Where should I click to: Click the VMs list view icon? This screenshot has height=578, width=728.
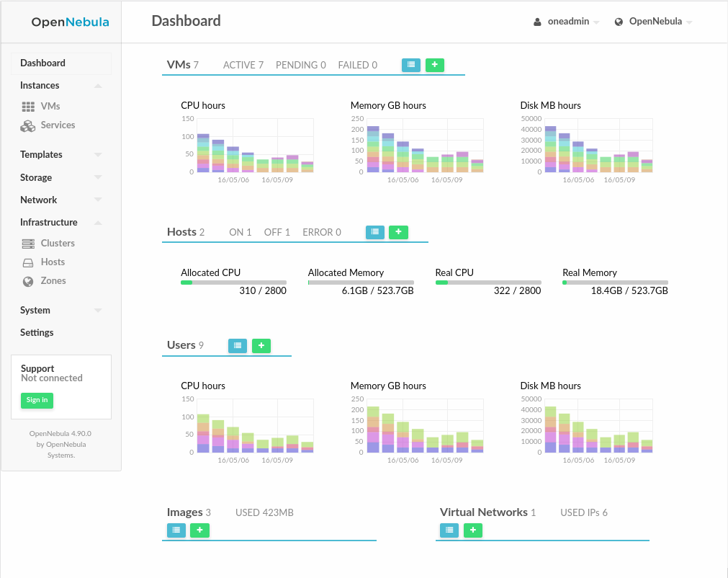[411, 65]
